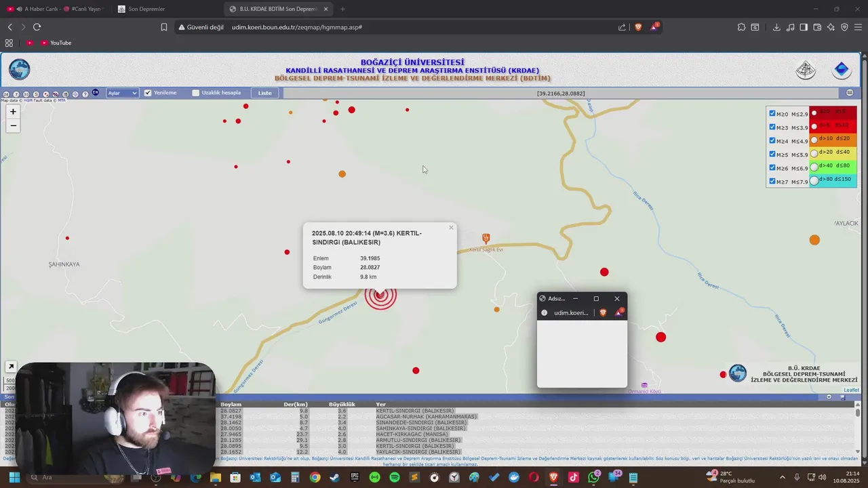
Task: Uncheck the M≥0 M≤2.9 magnitude filter
Action: (772, 113)
